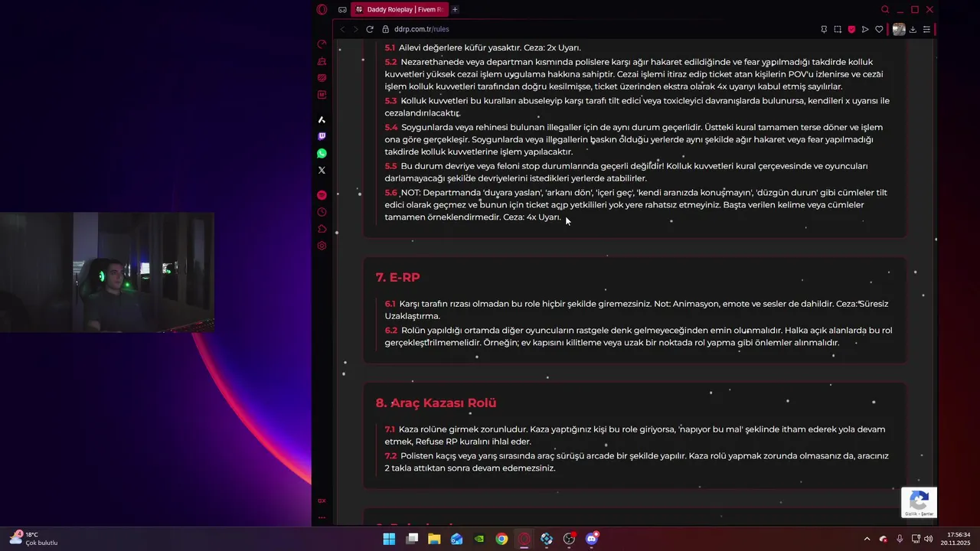Open the tab search magnifier
980x551 pixels.
tap(885, 9)
